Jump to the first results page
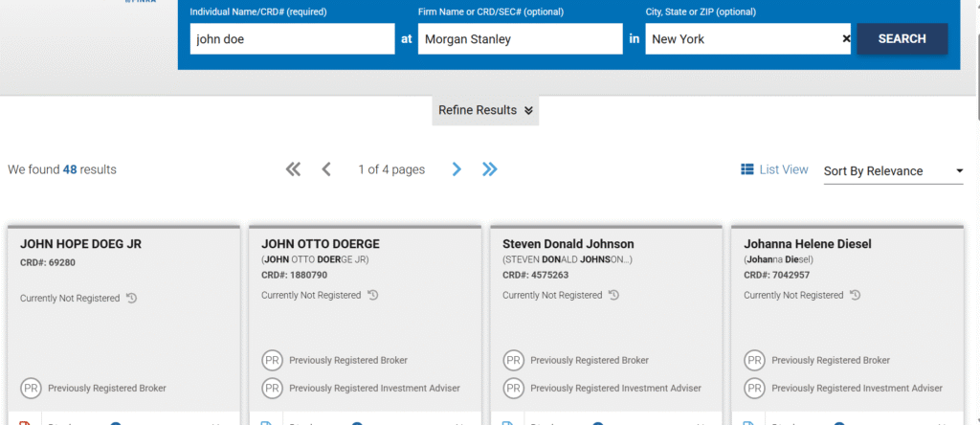The height and width of the screenshot is (425, 980). coord(293,169)
